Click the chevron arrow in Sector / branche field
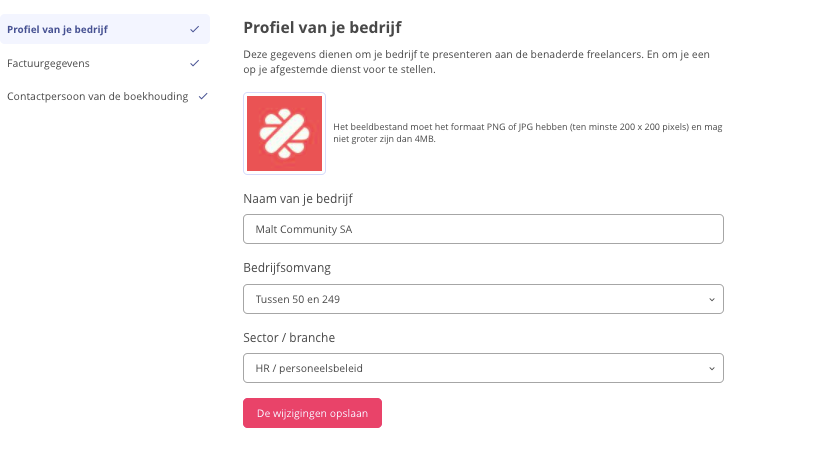 (712, 369)
